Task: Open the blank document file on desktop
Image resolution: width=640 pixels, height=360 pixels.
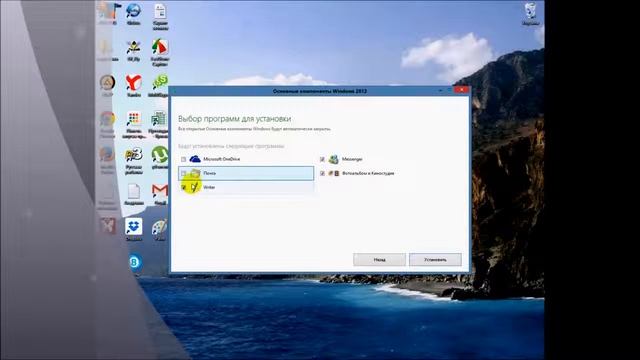Action: (133, 194)
